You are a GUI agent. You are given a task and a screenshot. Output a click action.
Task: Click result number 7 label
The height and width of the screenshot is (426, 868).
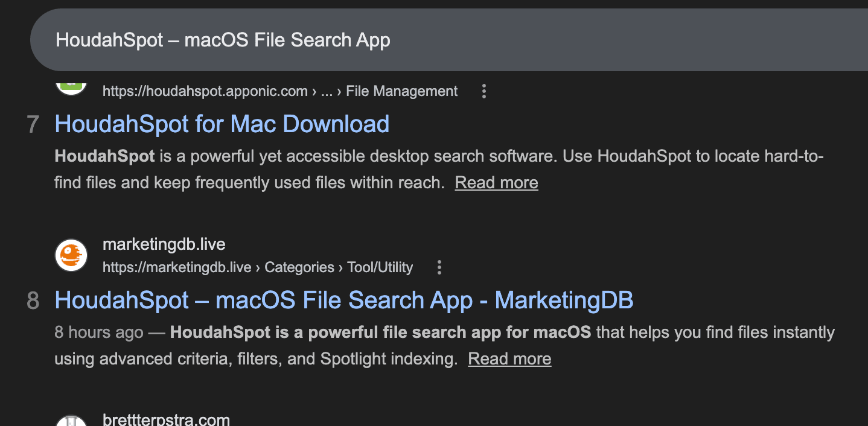tap(33, 124)
